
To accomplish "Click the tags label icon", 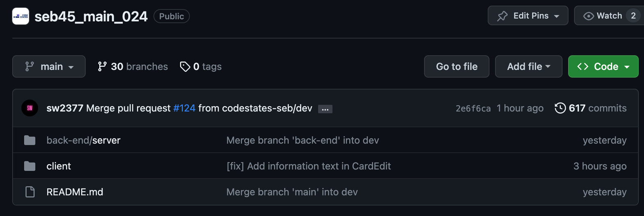I will [x=185, y=66].
